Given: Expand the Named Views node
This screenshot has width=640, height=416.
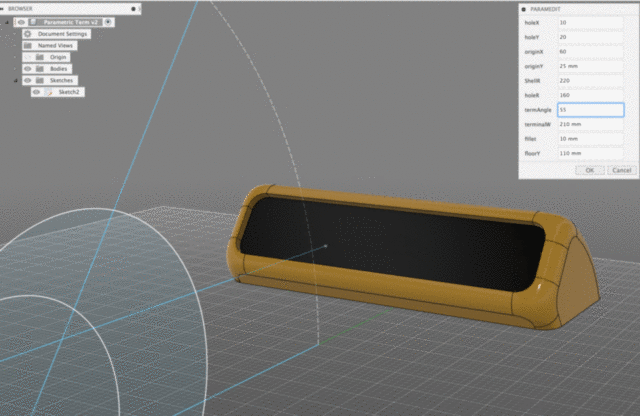Looking at the screenshot, I should point(16,45).
